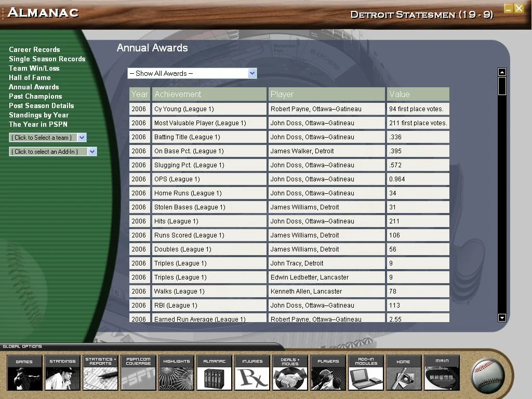Go to Home plate icon
The width and height of the screenshot is (532, 399).
tap(404, 373)
